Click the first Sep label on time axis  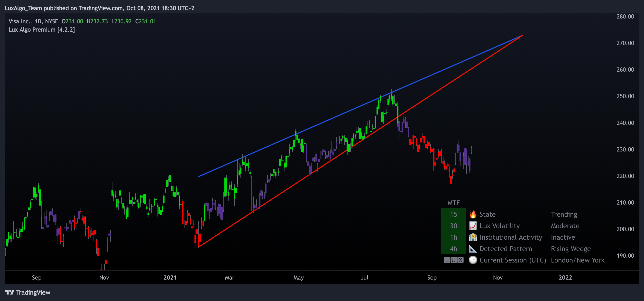click(x=37, y=277)
